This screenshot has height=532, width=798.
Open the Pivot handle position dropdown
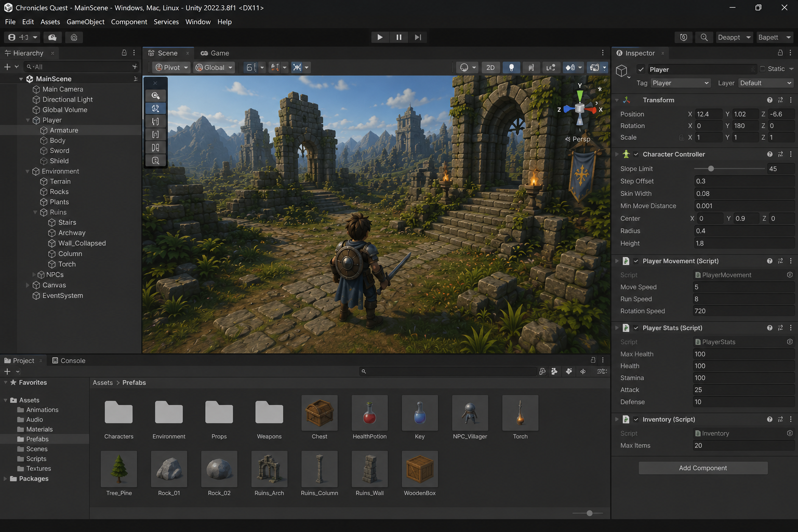[171, 68]
